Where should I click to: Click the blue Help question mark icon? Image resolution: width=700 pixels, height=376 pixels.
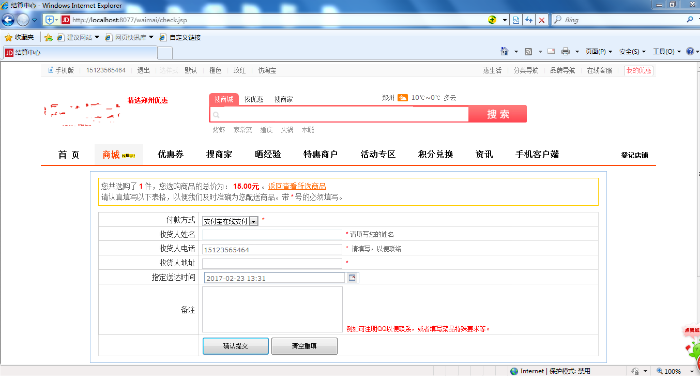coord(690,51)
